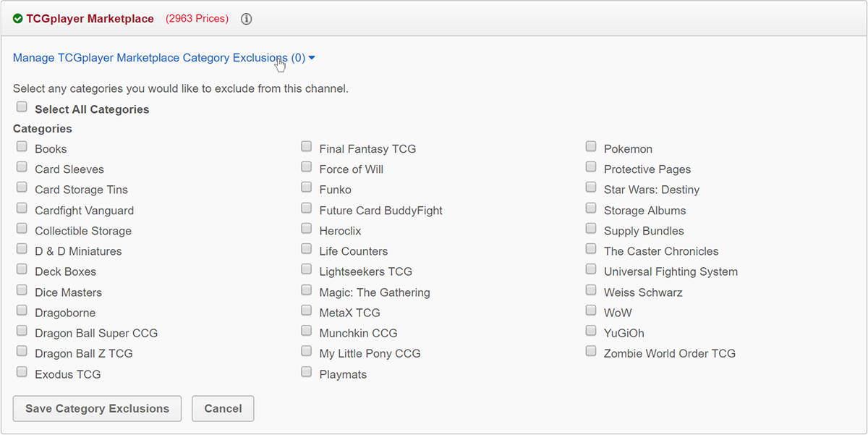Collapse the category exclusions caret arrow

point(312,58)
